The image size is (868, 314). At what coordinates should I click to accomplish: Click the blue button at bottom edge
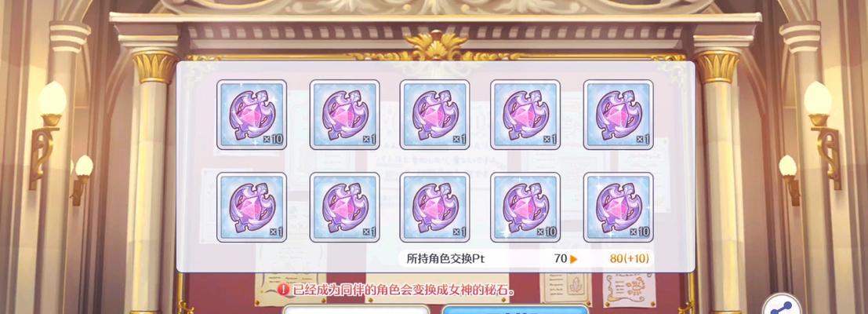point(515,309)
